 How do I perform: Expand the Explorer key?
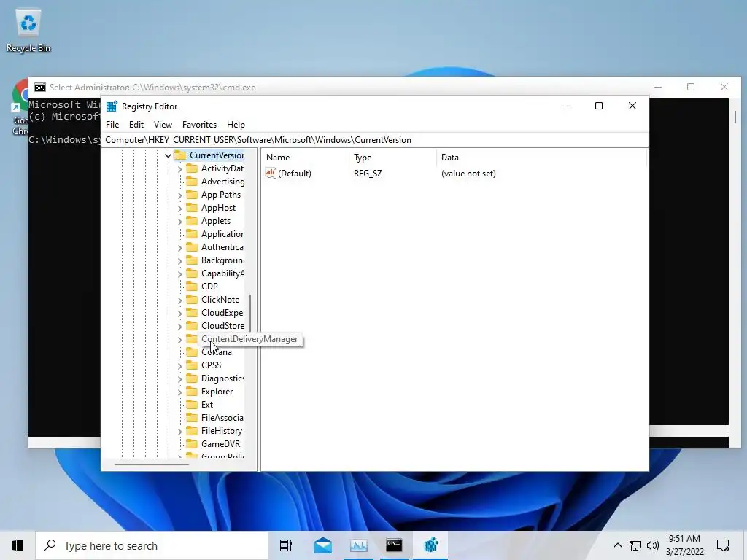(x=179, y=392)
